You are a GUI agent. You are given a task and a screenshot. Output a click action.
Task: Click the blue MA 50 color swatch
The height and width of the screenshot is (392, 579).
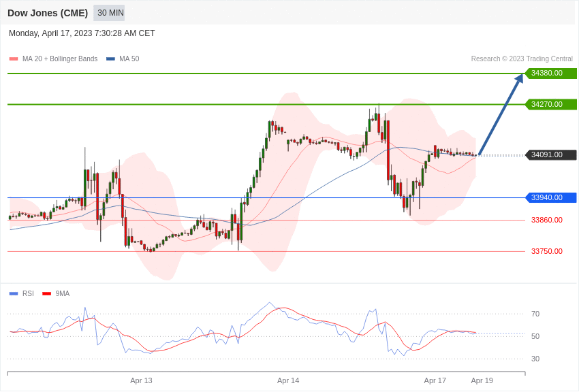110,59
